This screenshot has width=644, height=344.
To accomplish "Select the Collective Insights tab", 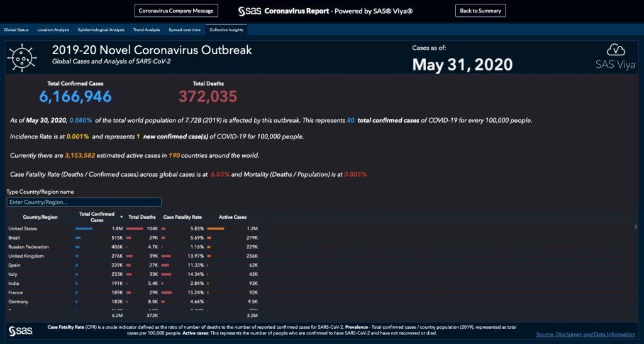I will (226, 30).
